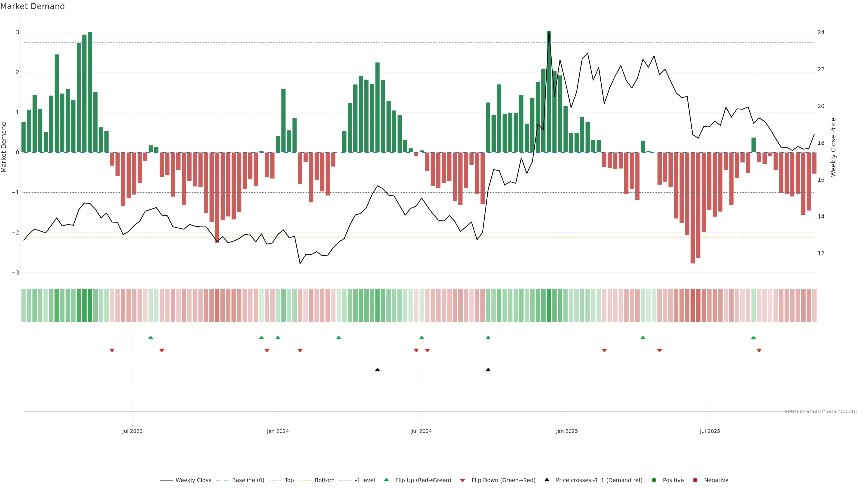This screenshot has width=868, height=488.
Task: Click the dark red Negative legend dot
Action: click(x=695, y=480)
